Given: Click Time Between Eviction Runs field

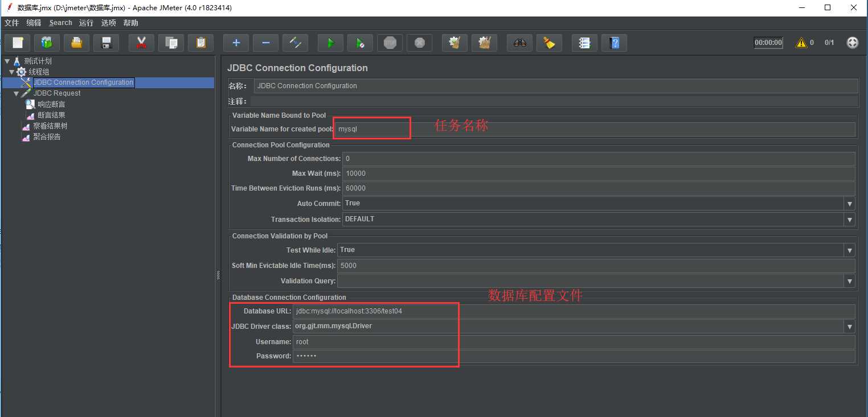Looking at the screenshot, I should (599, 188).
